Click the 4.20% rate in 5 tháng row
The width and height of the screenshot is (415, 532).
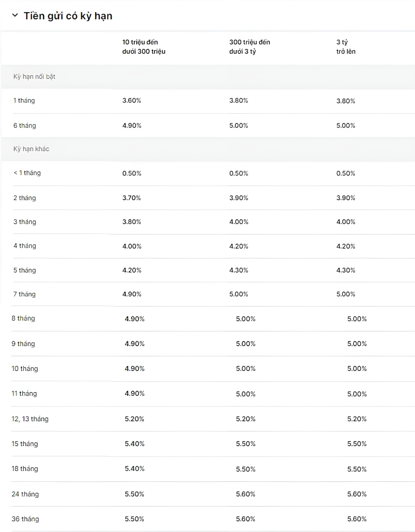(x=132, y=270)
